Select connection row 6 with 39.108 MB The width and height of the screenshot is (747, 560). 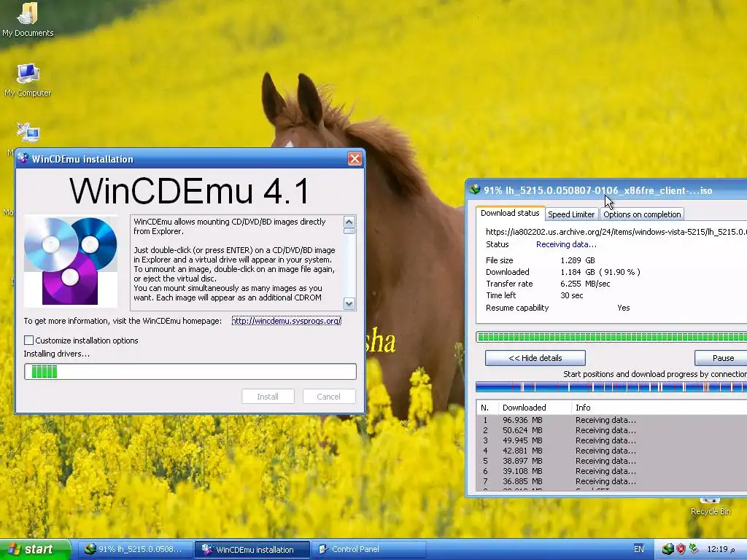coord(612,471)
